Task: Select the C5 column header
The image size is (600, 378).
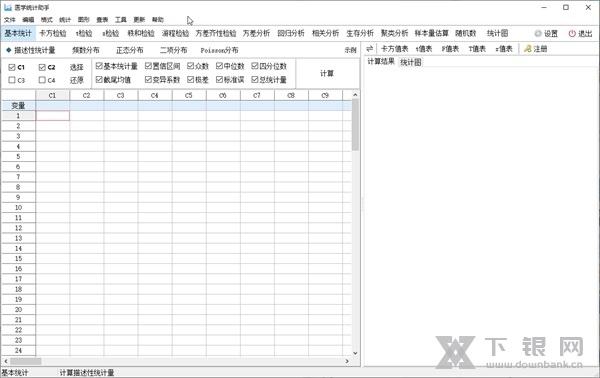Action: [189, 95]
